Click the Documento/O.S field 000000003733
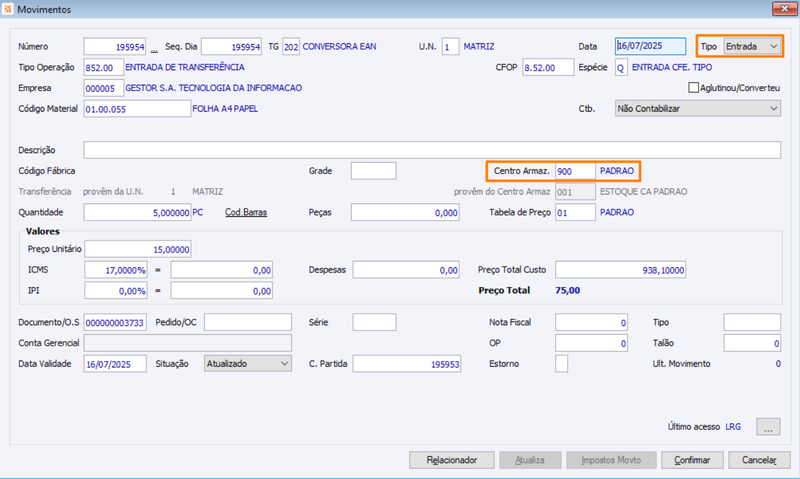The image size is (800, 479). pos(115,322)
